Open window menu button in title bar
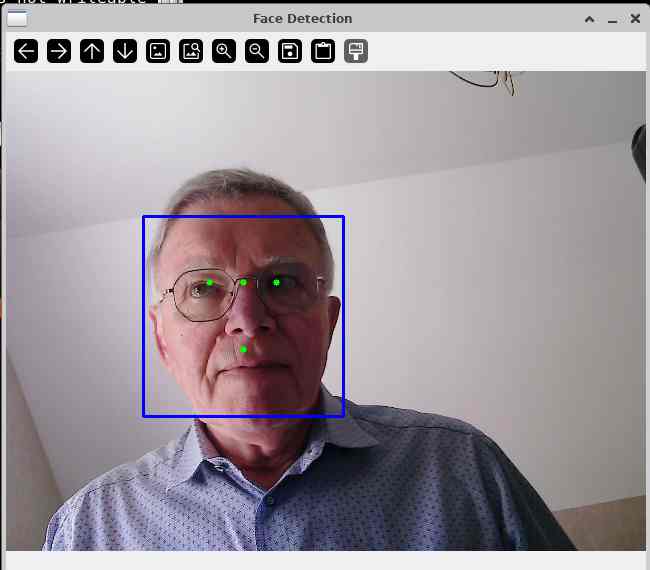This screenshot has width=650, height=570. 17,19
